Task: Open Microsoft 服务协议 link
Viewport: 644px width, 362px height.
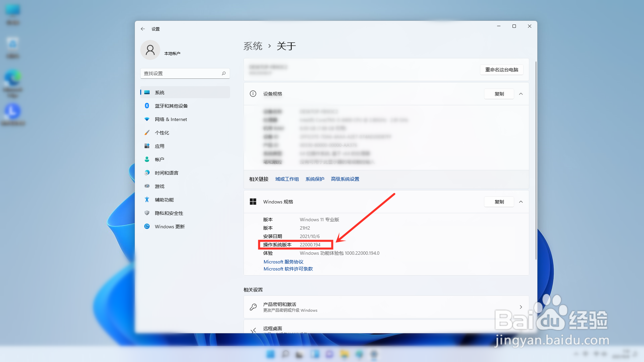Action: click(283, 262)
